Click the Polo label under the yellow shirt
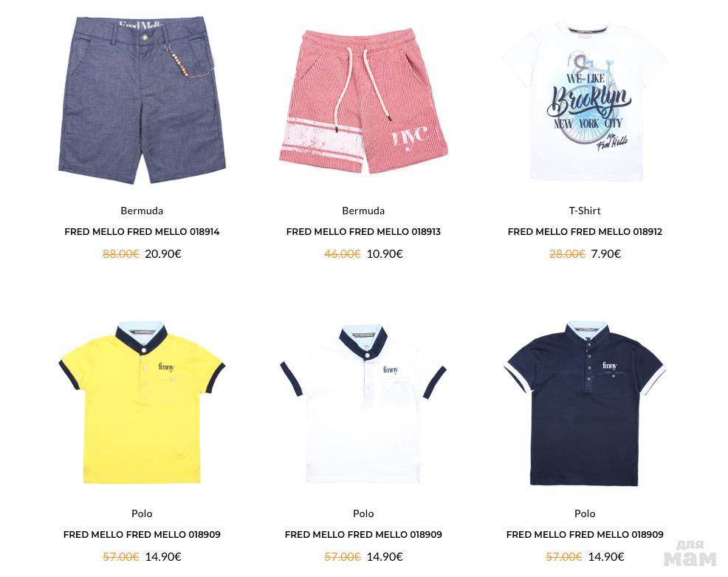The image size is (728, 577). [142, 513]
